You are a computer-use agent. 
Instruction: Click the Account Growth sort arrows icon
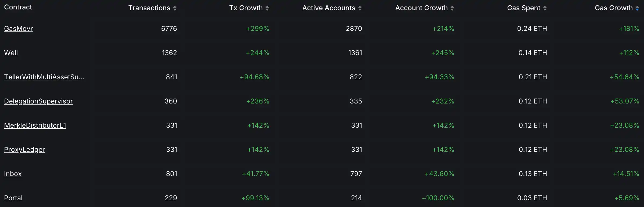point(452,8)
